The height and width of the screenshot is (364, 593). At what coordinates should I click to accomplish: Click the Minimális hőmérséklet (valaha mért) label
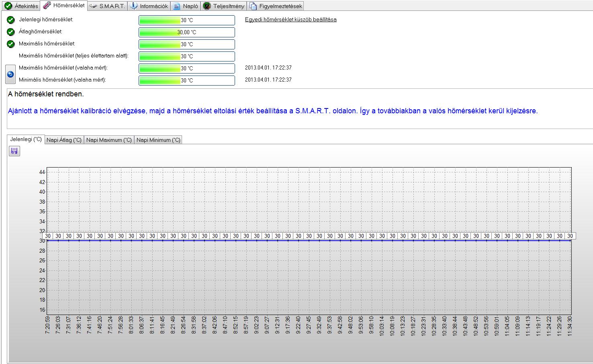tap(63, 80)
